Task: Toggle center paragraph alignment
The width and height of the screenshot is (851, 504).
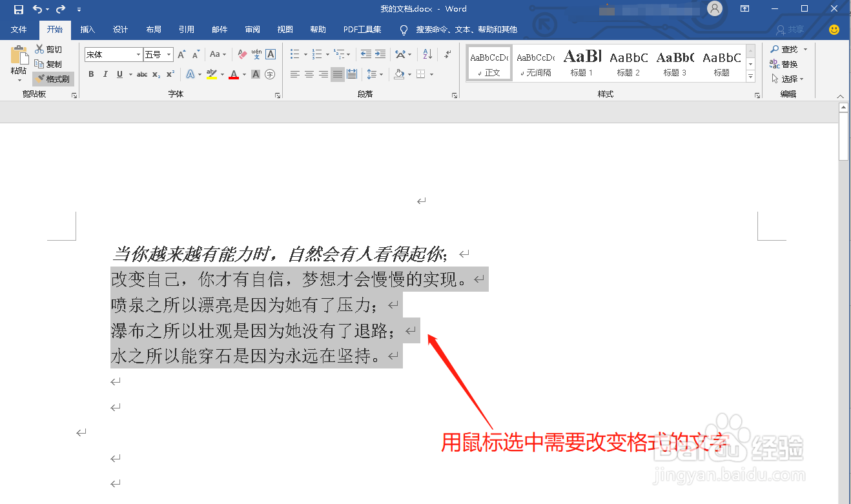Action: click(x=309, y=74)
